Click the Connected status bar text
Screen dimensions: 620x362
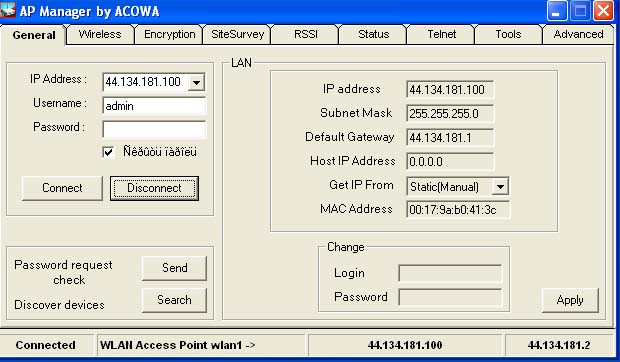pyautogui.click(x=45, y=345)
